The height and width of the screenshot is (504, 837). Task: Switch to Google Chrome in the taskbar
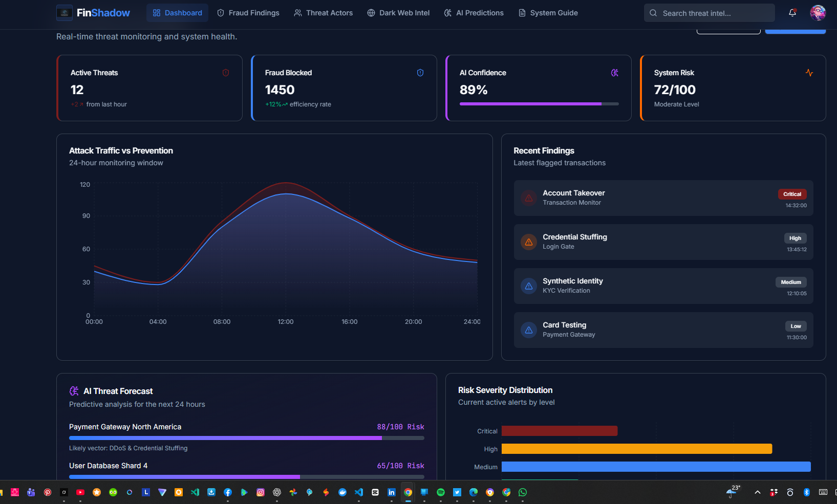[x=408, y=492]
